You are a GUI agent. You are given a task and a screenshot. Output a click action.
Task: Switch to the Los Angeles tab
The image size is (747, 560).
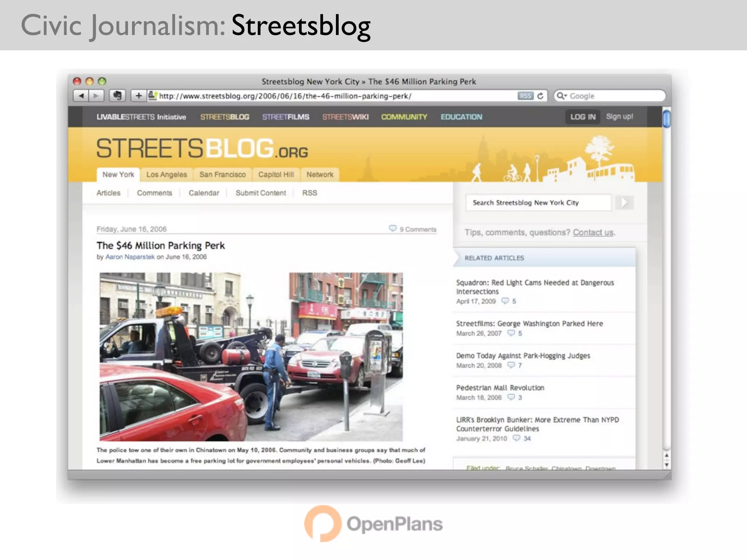(x=167, y=175)
